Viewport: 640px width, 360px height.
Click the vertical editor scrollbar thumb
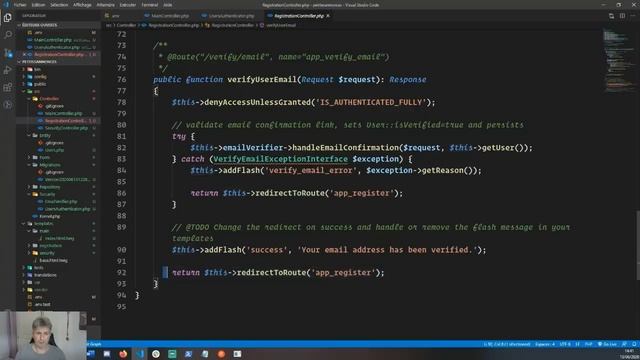638,245
